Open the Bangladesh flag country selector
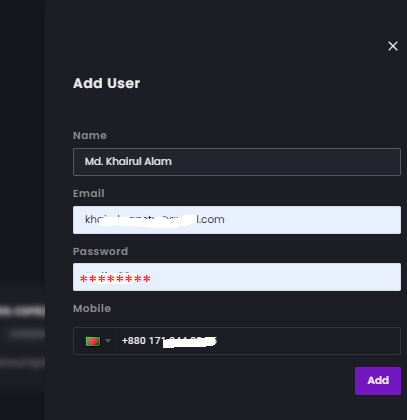Screen dimensions: 407x420 (x=97, y=341)
